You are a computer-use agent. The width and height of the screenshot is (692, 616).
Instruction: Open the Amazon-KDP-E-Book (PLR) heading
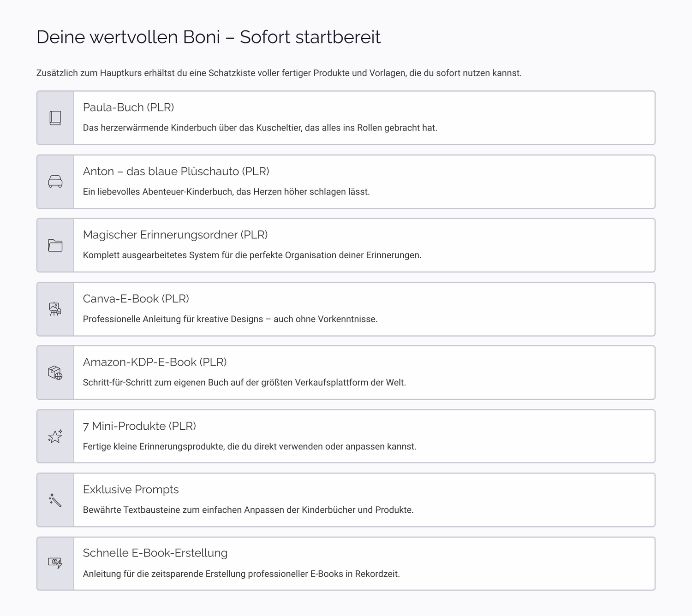tap(155, 362)
